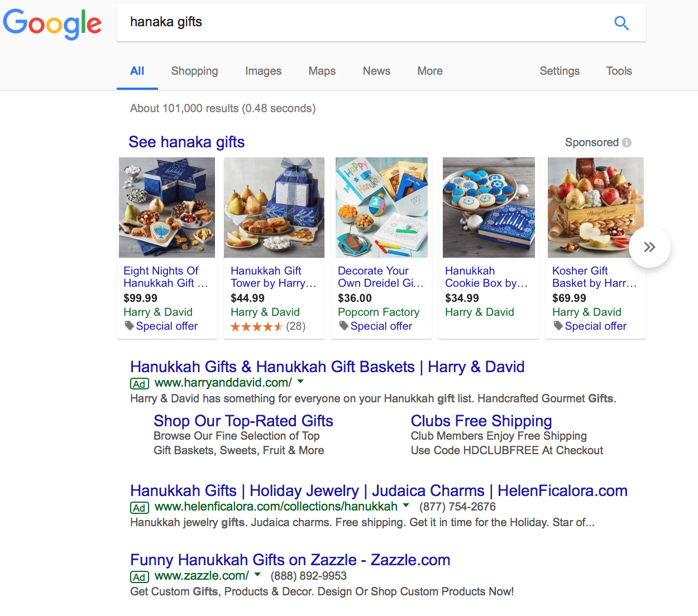Click the blue search magnifier icon
This screenshot has height=616, width=698.
point(621,23)
